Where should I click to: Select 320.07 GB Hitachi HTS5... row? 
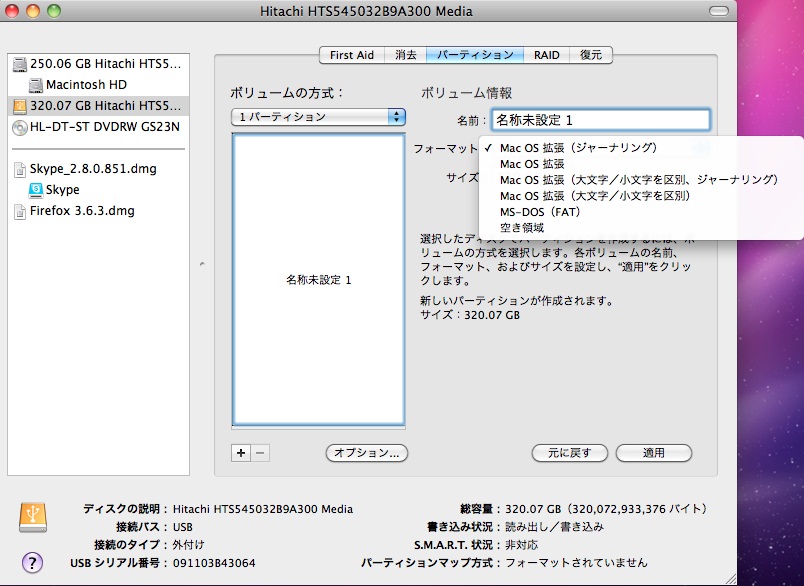[98, 106]
